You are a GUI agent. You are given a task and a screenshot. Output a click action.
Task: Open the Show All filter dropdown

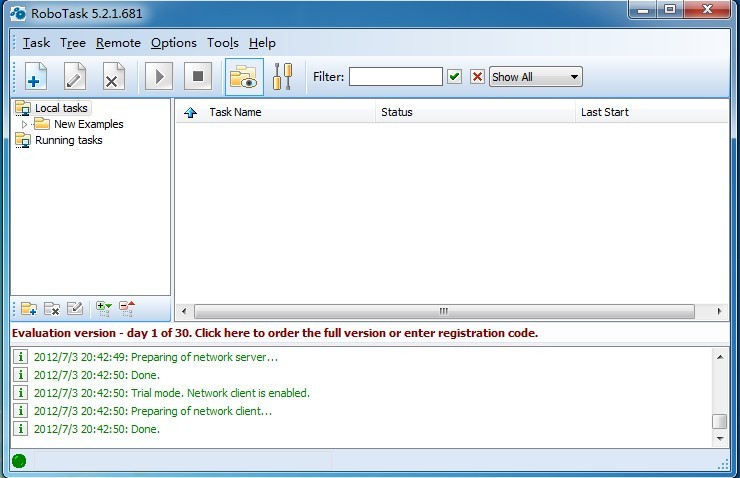[x=535, y=77]
